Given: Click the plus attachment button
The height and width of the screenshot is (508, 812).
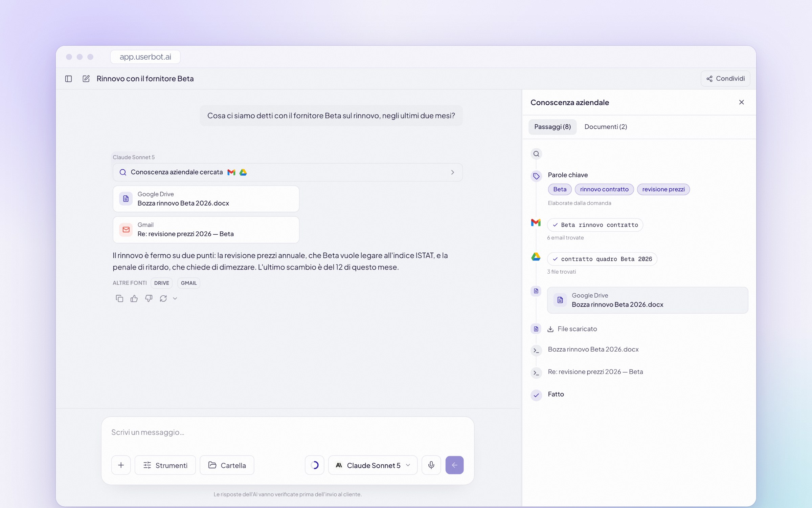Looking at the screenshot, I should click(121, 465).
